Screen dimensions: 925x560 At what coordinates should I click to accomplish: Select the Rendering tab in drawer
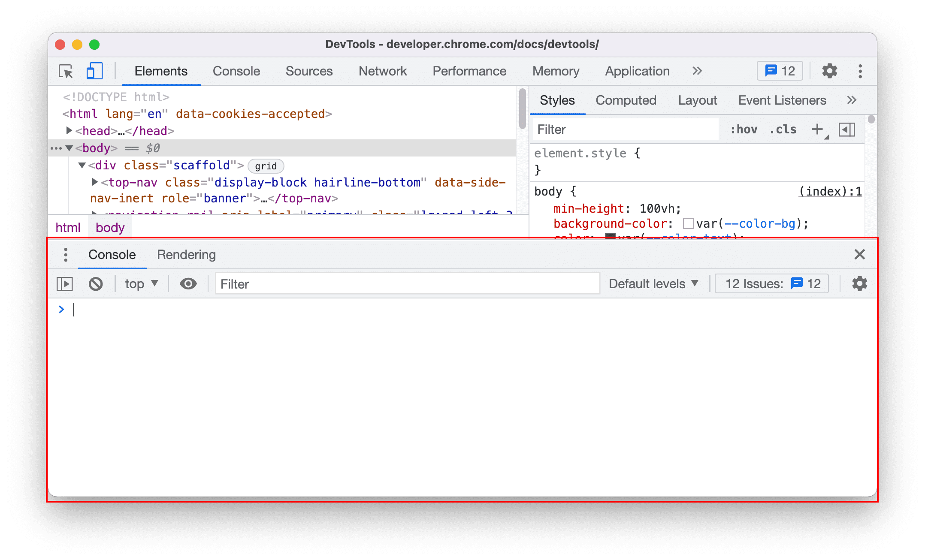pos(187,254)
